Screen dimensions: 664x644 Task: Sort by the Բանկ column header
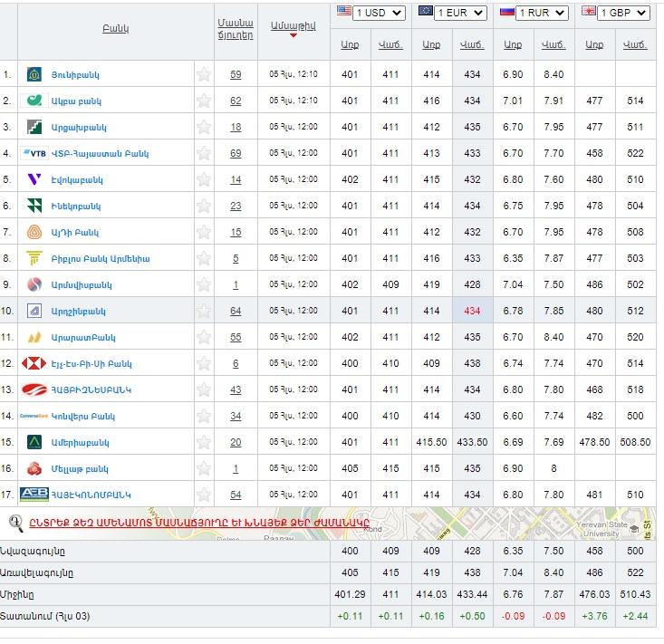click(x=116, y=28)
